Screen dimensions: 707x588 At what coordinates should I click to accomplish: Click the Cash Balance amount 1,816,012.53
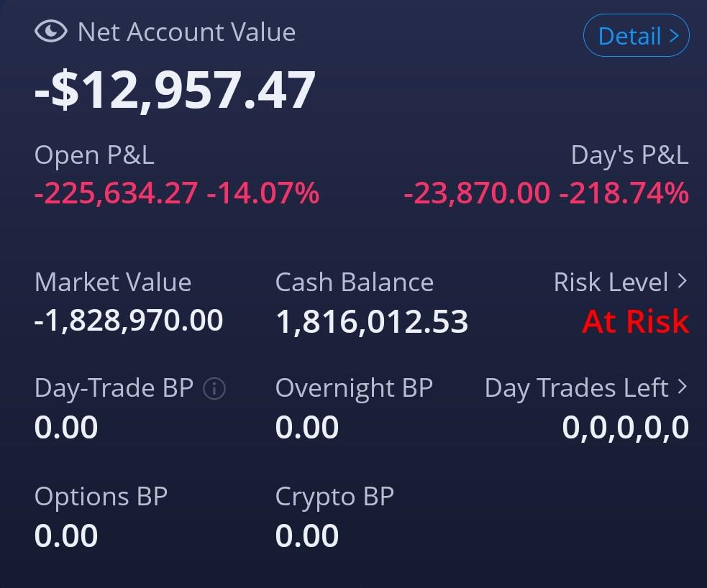[x=372, y=321]
